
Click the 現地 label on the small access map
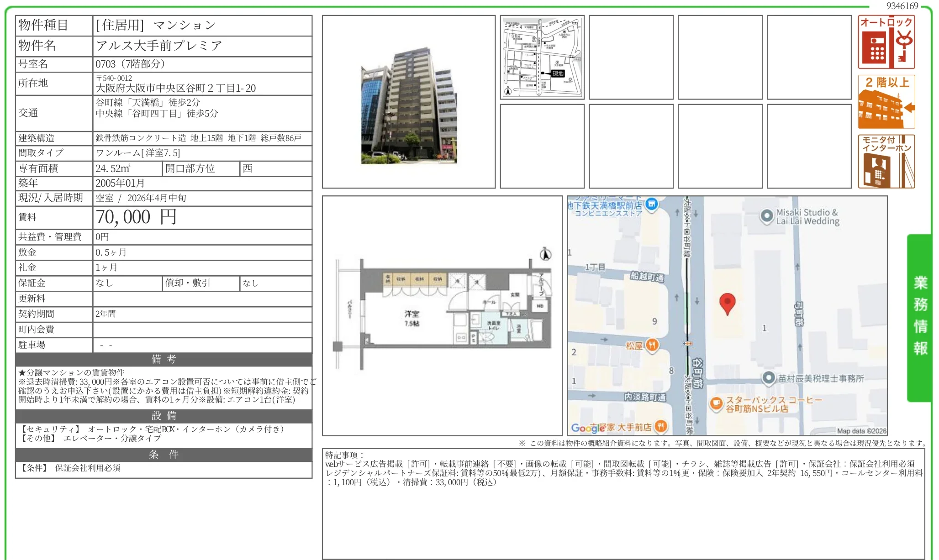(x=558, y=73)
